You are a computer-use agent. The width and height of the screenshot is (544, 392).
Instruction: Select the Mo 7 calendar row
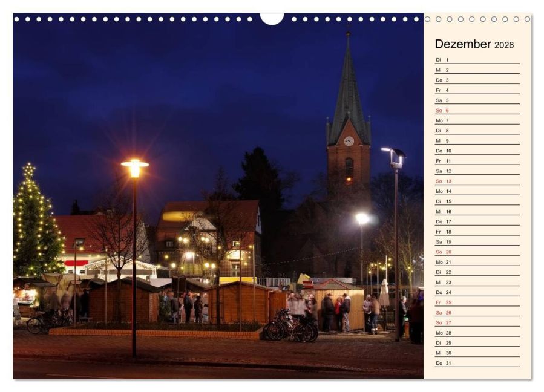coord(477,120)
